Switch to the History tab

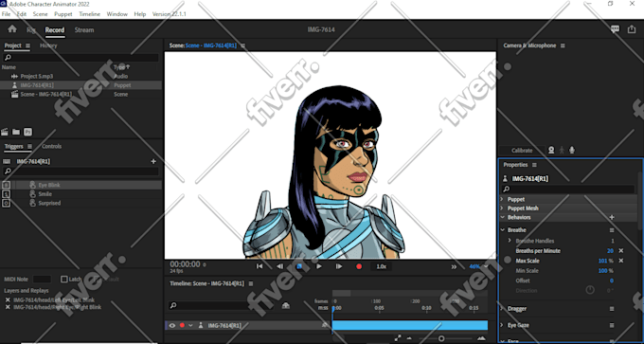[x=48, y=45]
